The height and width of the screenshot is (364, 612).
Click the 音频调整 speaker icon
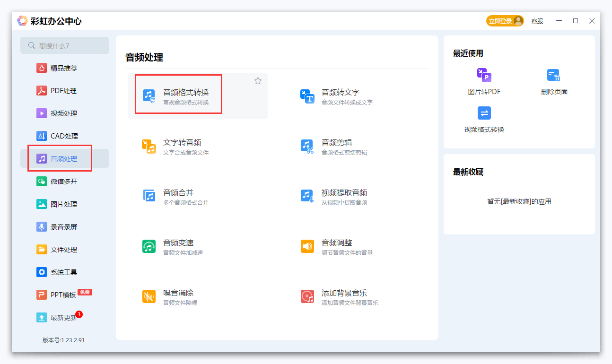(307, 246)
